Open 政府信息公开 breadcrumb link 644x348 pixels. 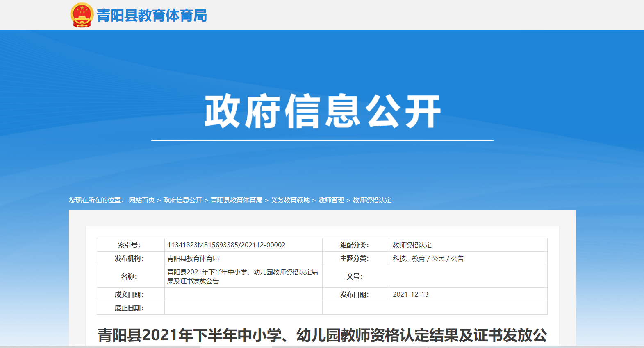[183, 200]
